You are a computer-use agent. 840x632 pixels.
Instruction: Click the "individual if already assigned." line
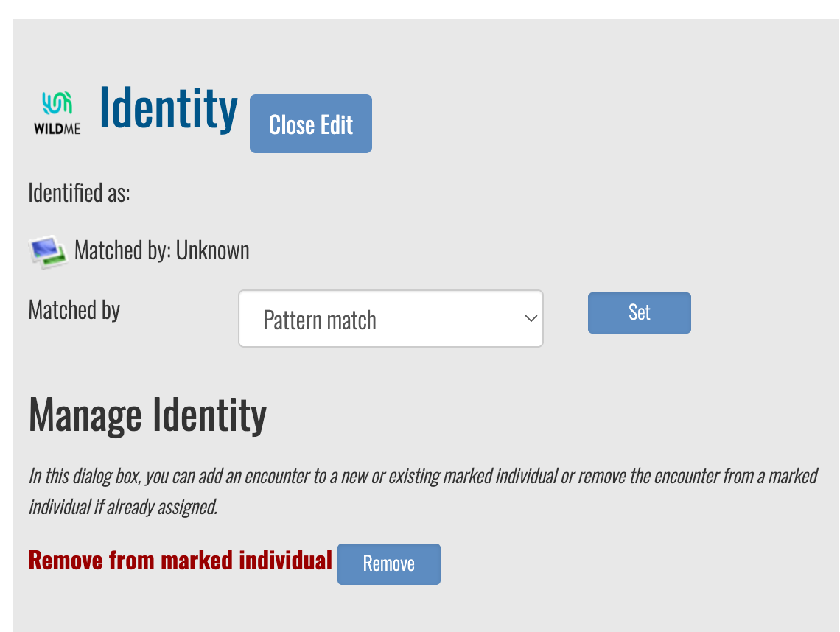[123, 508]
